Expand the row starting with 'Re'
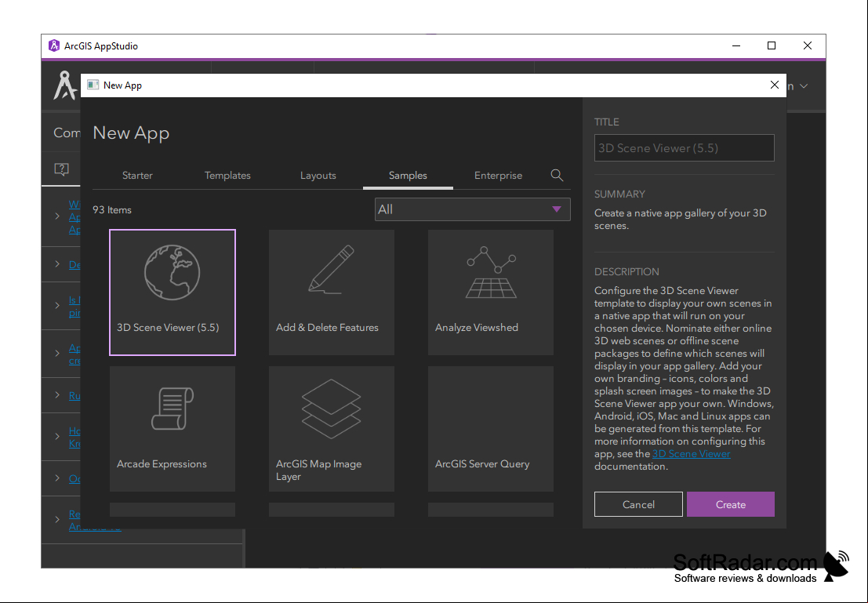This screenshot has height=603, width=868. pyautogui.click(x=57, y=519)
